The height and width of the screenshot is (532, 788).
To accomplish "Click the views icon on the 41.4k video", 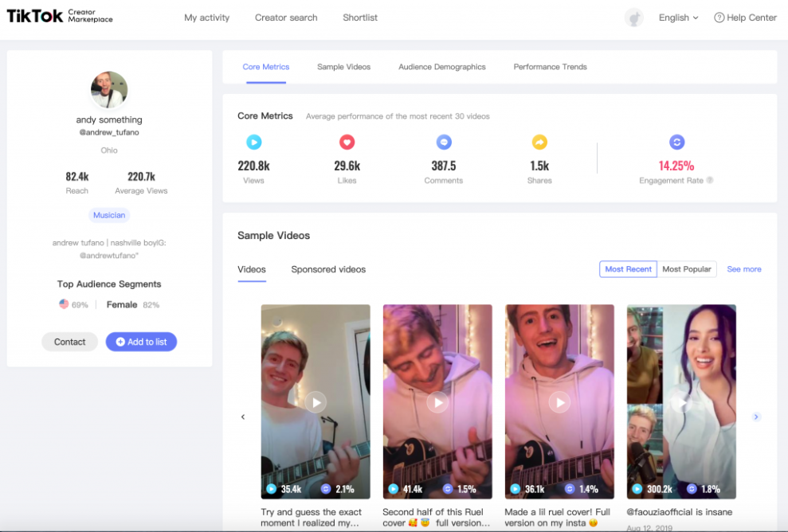I will click(394, 489).
